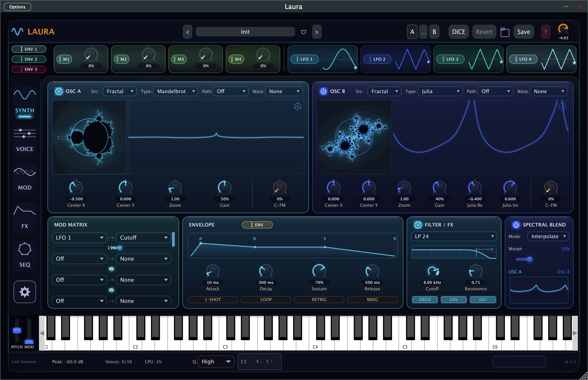Open the settings gear in the sidebar
The image size is (588, 380).
click(x=25, y=292)
